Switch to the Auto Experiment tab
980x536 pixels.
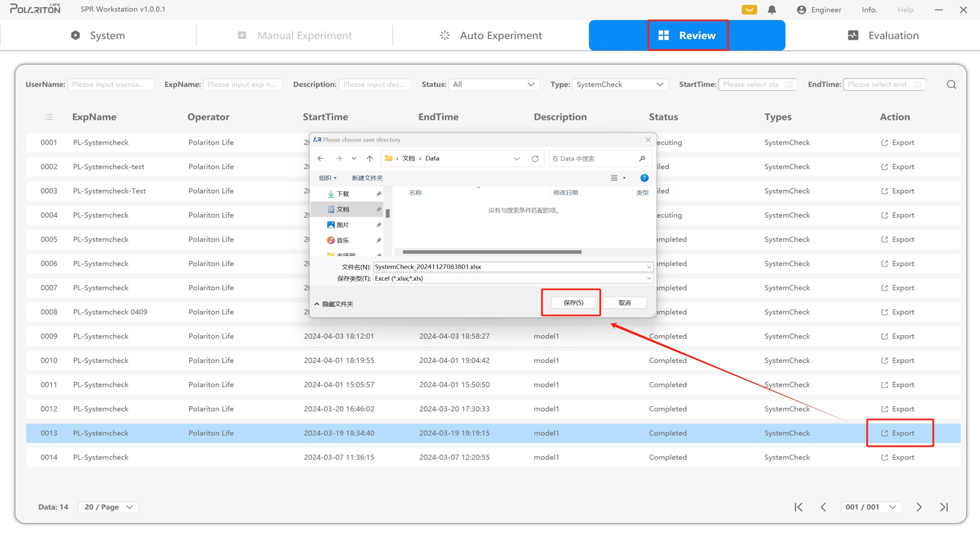tap(491, 35)
